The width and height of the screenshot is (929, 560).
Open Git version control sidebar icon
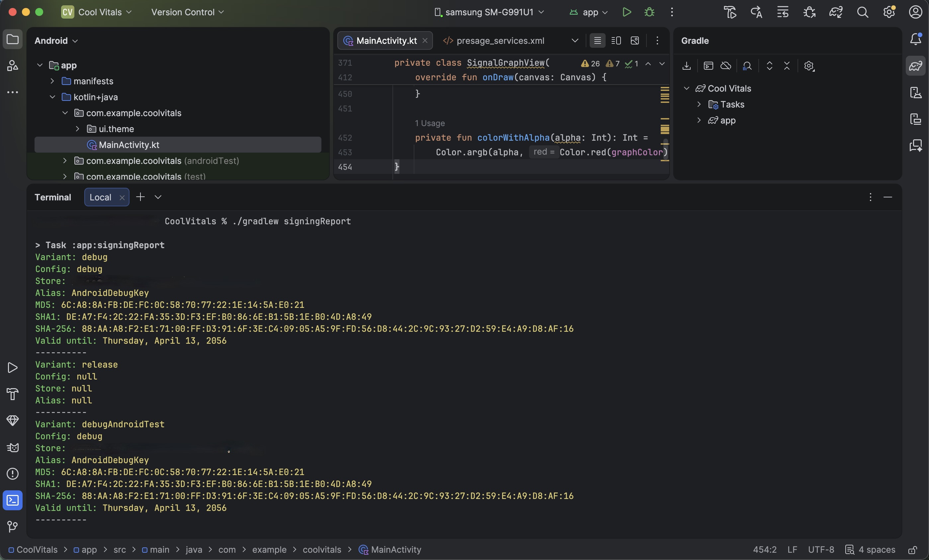coord(12,526)
